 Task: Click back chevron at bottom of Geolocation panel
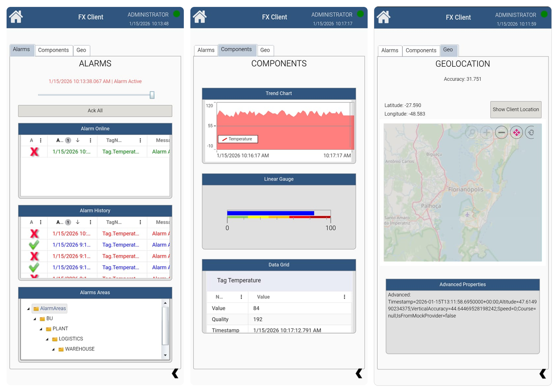pyautogui.click(x=543, y=374)
